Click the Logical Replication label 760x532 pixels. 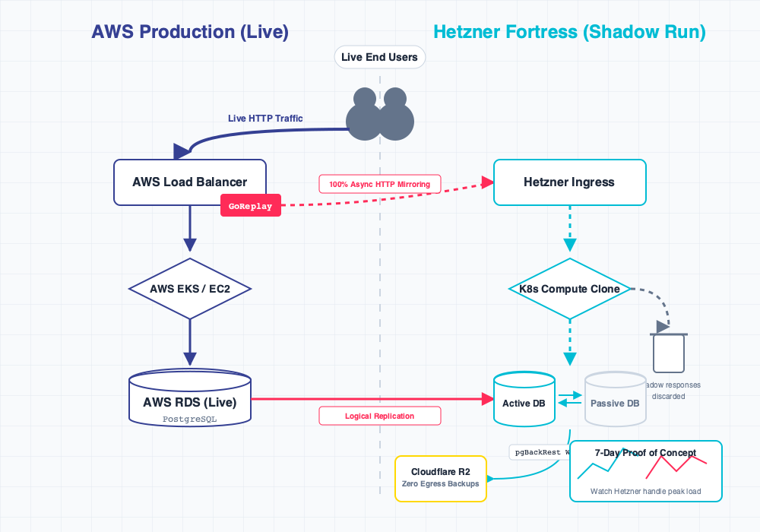379,416
